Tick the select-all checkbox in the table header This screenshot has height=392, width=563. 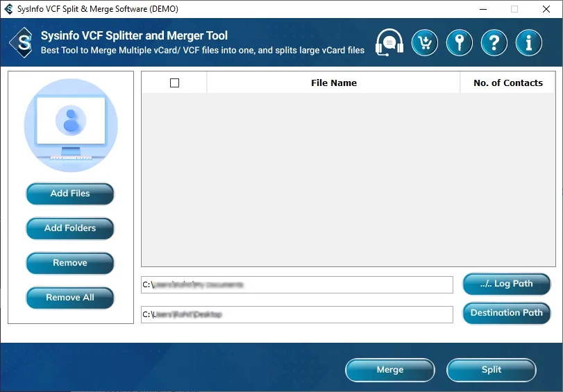[174, 83]
